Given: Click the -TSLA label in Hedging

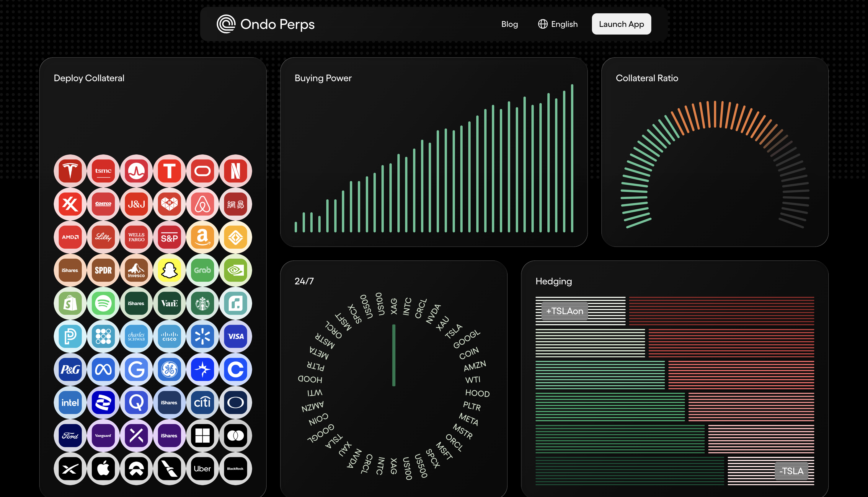Looking at the screenshot, I should (791, 471).
